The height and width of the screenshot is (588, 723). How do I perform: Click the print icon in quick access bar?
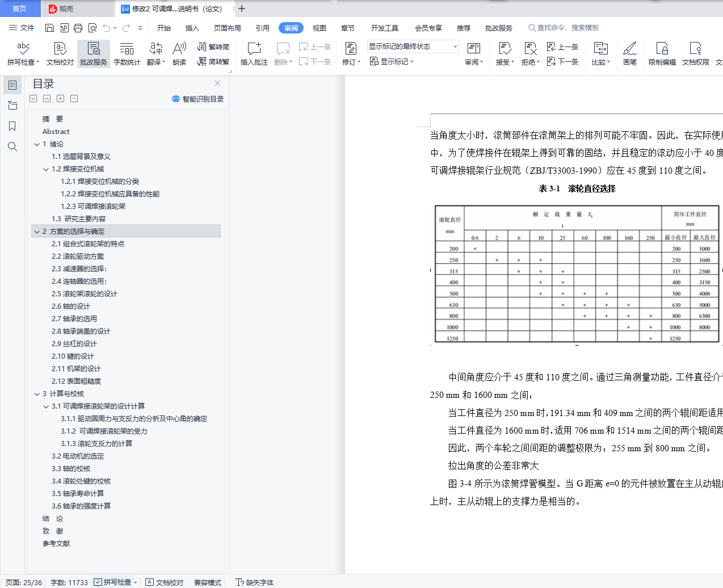(x=78, y=28)
